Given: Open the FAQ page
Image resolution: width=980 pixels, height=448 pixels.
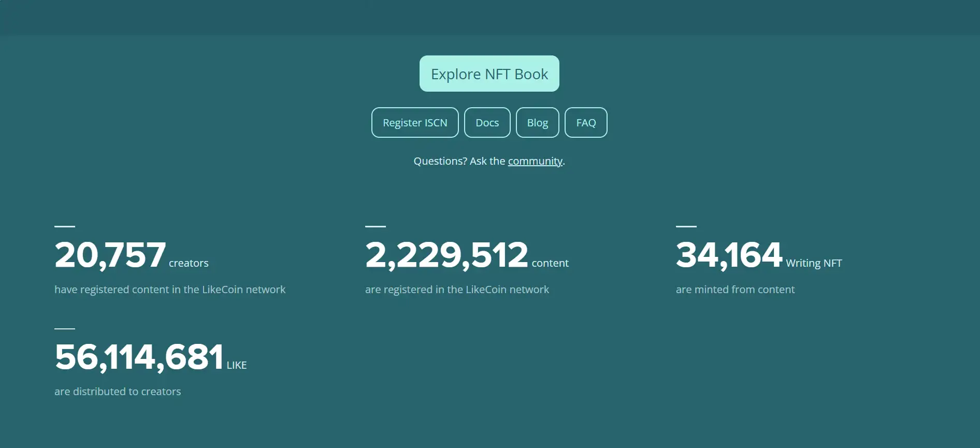Looking at the screenshot, I should point(586,123).
